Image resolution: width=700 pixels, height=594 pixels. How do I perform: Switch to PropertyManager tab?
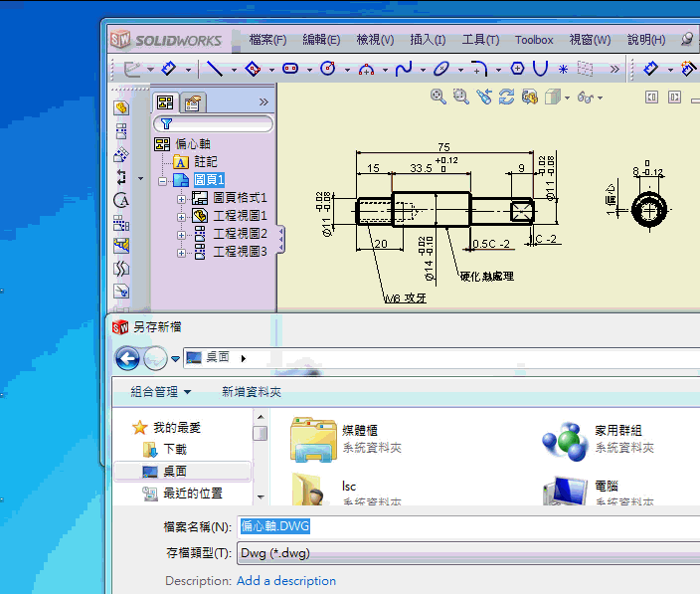coord(193,102)
